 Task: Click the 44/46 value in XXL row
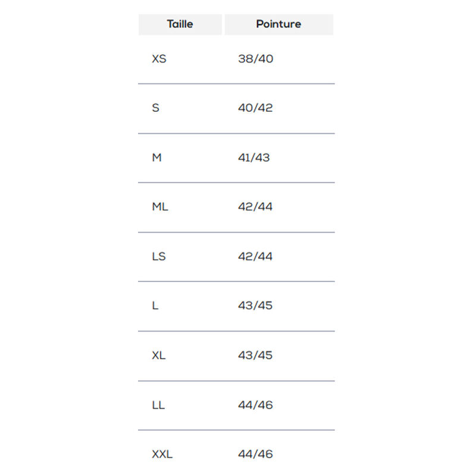pos(255,455)
